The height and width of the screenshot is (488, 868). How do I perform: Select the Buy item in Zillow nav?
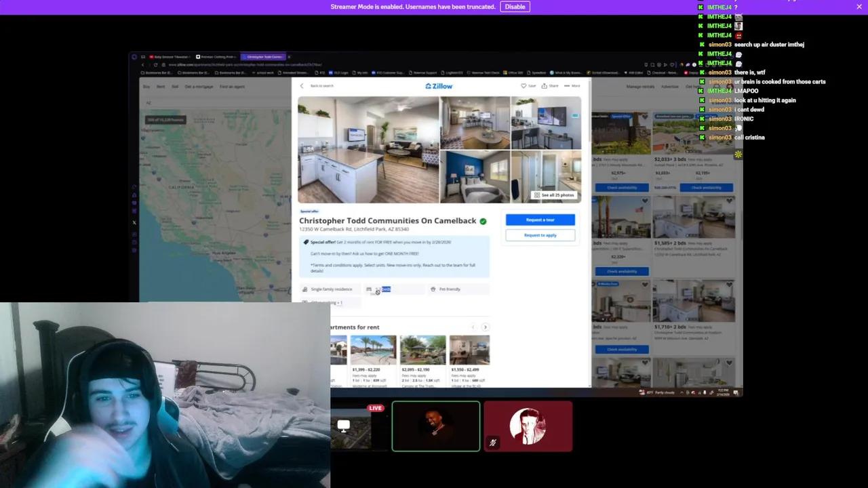coord(146,87)
